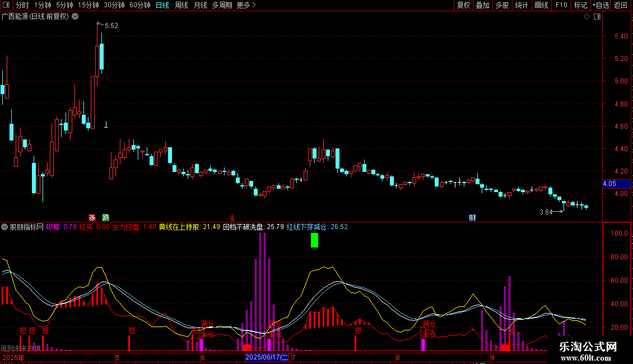This screenshot has height=364, width=633.
Task: Click the 返回 button
Action: tap(621, 6)
